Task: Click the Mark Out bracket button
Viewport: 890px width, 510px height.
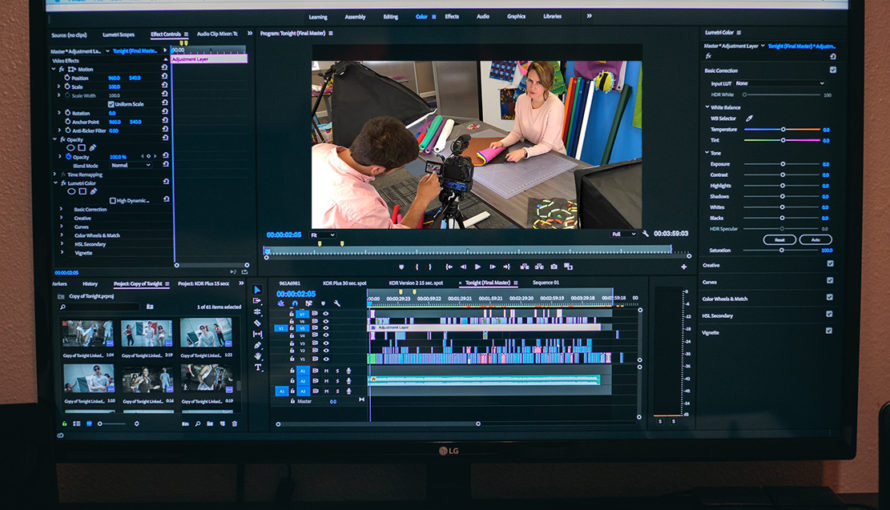Action: (430, 267)
